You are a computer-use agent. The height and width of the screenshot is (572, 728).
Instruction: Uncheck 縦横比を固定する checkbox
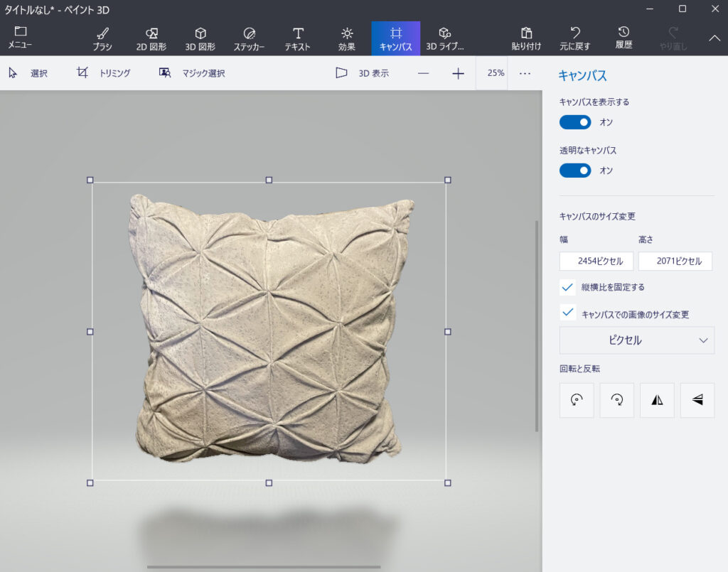(567, 288)
